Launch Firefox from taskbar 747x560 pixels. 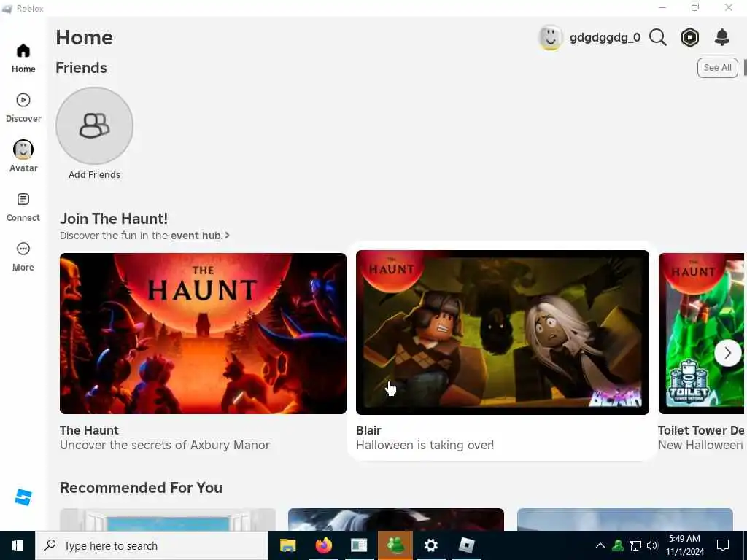(323, 545)
